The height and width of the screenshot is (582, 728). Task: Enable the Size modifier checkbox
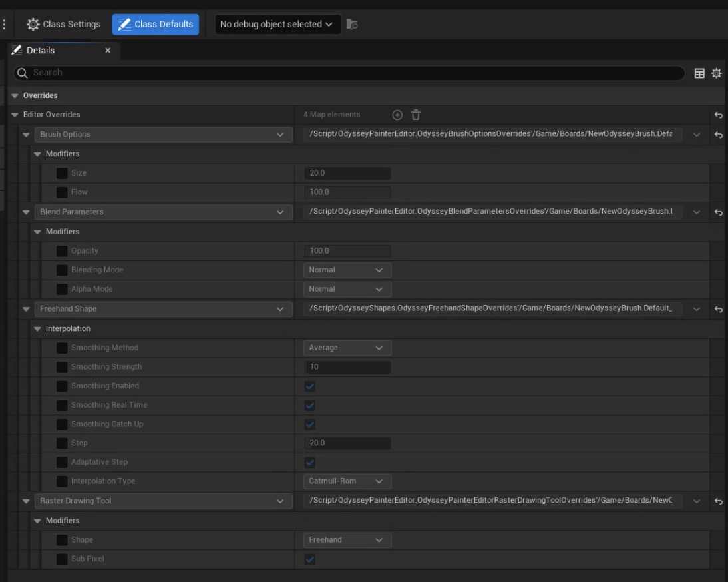63,174
